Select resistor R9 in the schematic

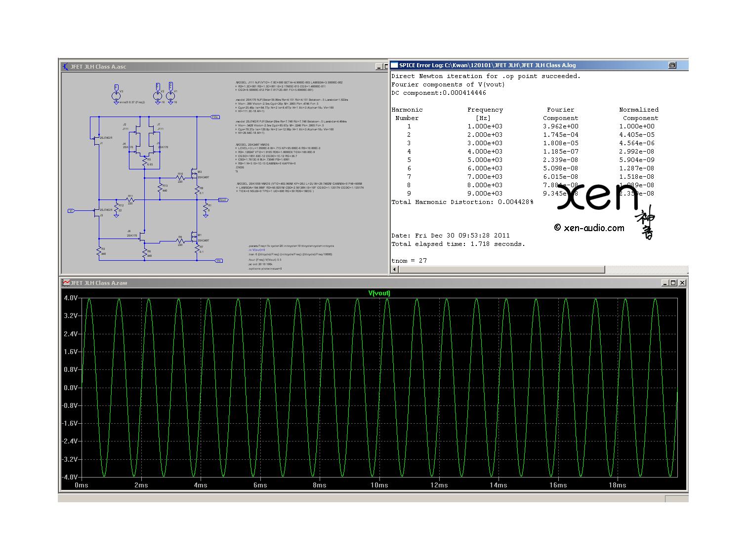[180, 241]
